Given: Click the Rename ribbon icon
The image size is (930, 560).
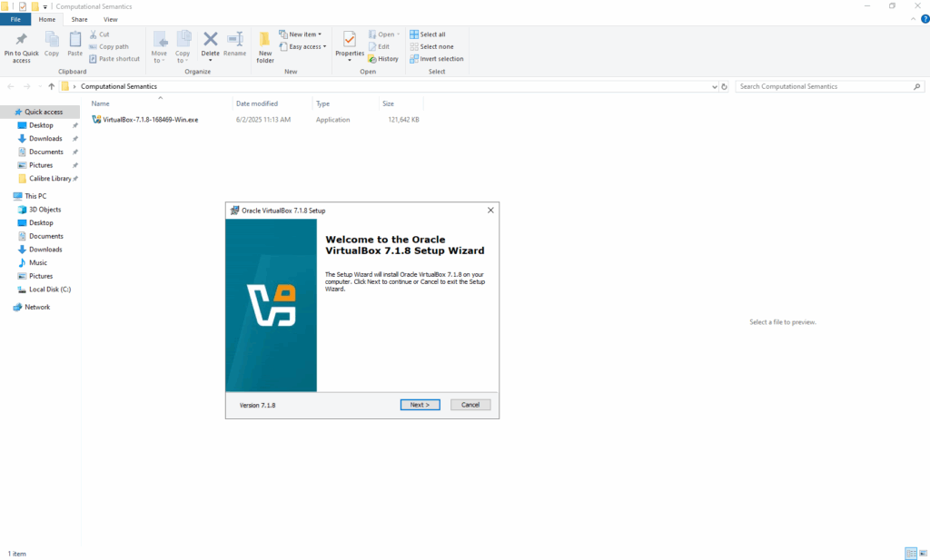Looking at the screenshot, I should (x=235, y=40).
